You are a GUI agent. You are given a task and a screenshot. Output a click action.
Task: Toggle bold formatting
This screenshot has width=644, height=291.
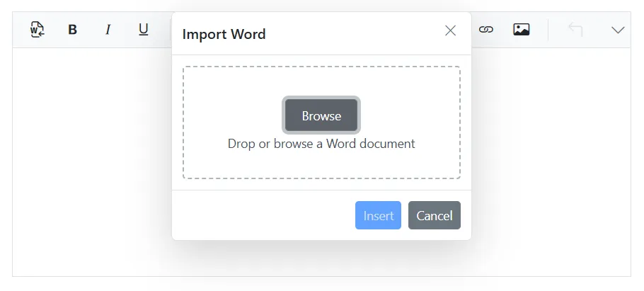(73, 30)
